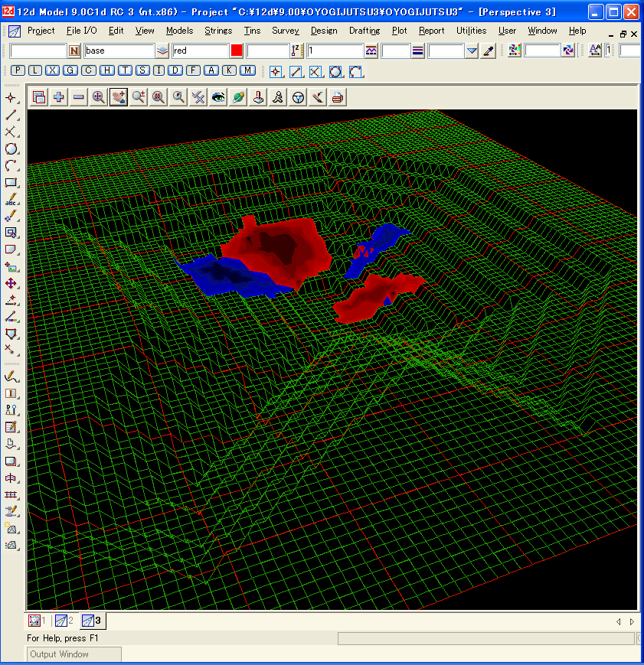The height and width of the screenshot is (665, 644).
Task: Click the steering wheel drive icon
Action: click(x=298, y=97)
